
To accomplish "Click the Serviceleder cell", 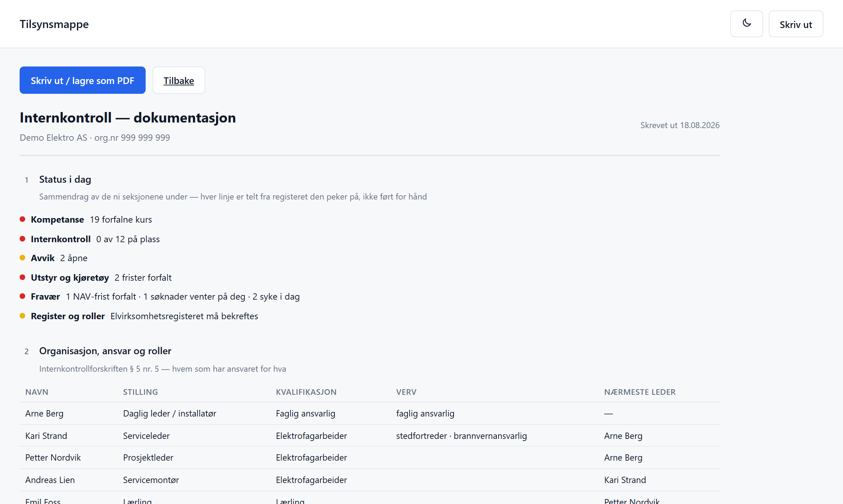I will click(146, 436).
